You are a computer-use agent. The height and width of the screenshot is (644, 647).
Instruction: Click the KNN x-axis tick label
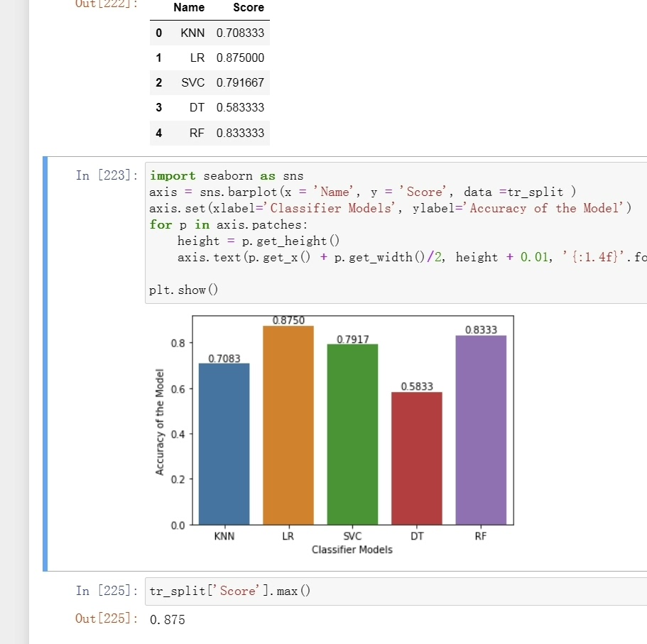(224, 536)
